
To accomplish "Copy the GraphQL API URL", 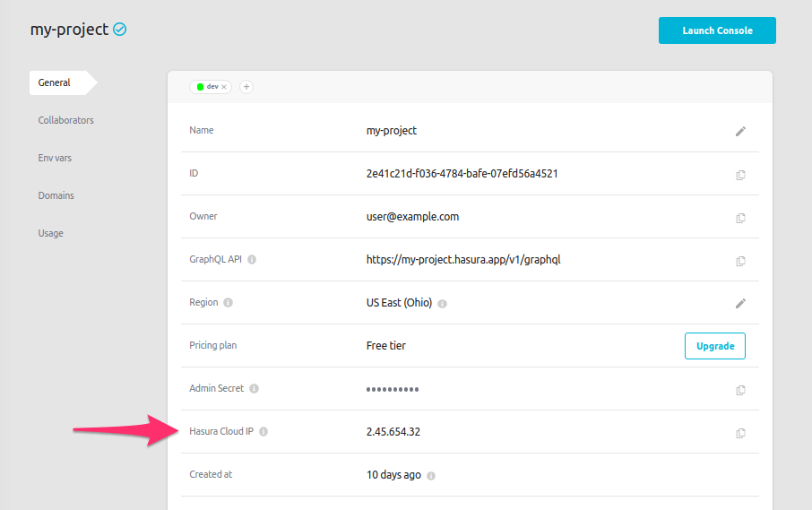I will (x=740, y=261).
